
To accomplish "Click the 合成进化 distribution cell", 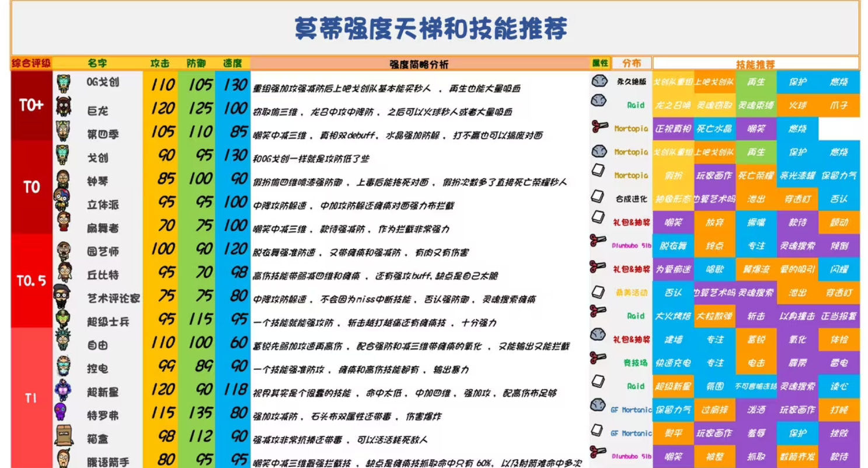I will coord(632,199).
